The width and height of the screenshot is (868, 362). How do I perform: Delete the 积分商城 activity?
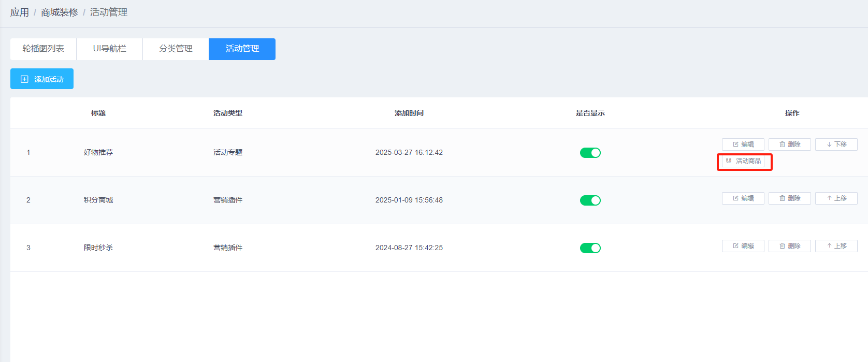[789, 198]
